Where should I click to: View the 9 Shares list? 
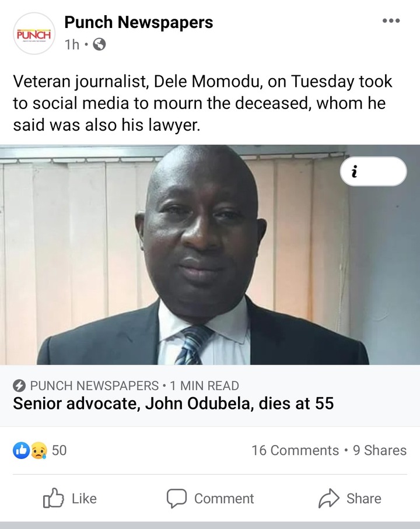[380, 450]
